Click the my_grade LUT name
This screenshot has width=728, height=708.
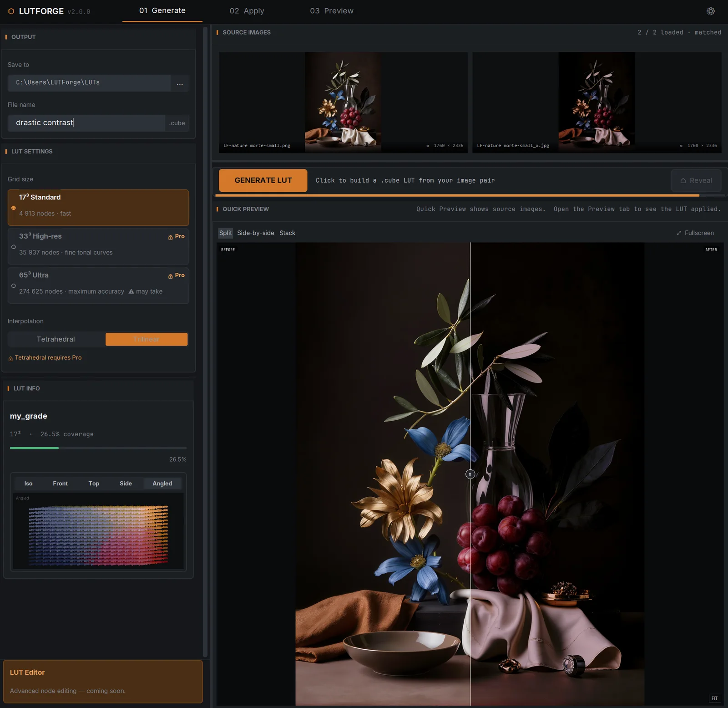point(29,416)
